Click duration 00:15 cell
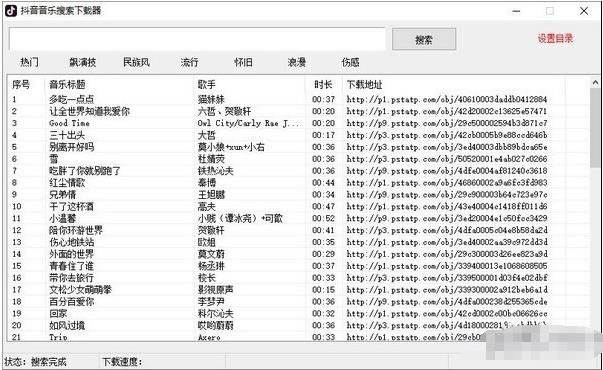The width and height of the screenshot is (603, 370). click(323, 290)
